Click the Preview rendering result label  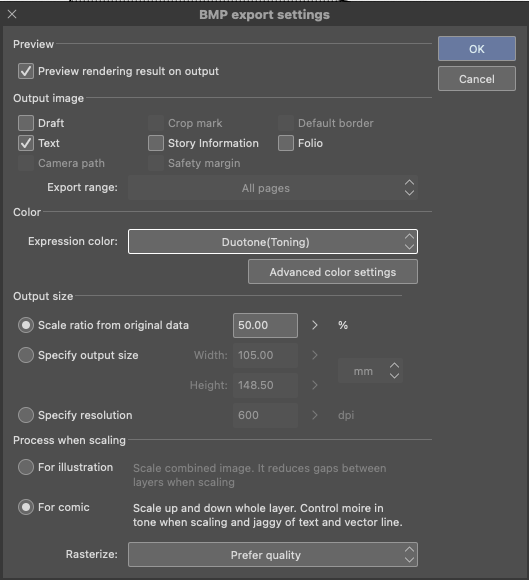[128, 71]
